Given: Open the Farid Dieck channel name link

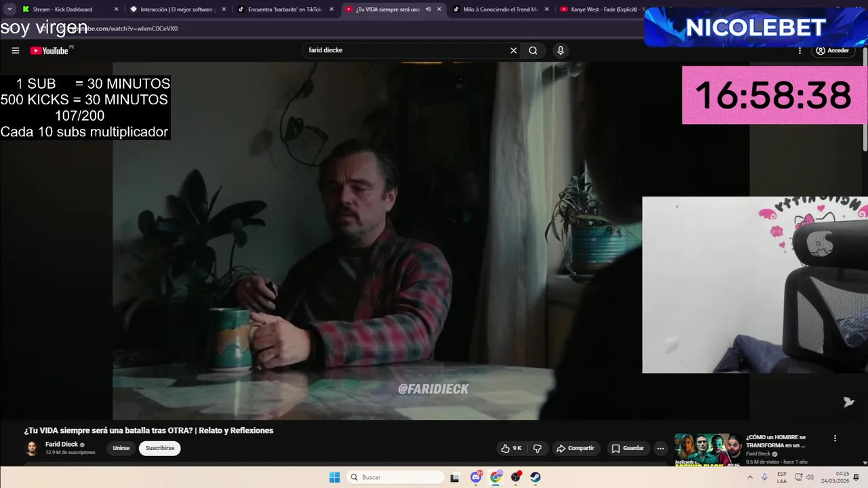Looking at the screenshot, I should pyautogui.click(x=62, y=445).
